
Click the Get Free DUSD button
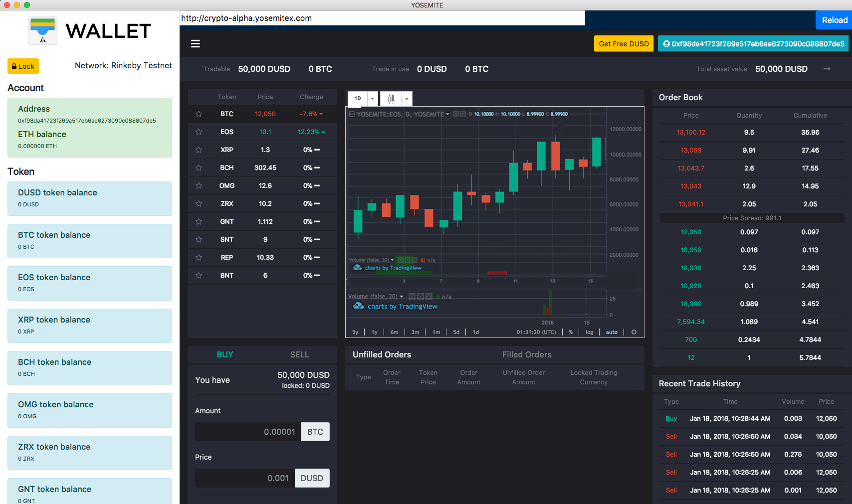(624, 44)
